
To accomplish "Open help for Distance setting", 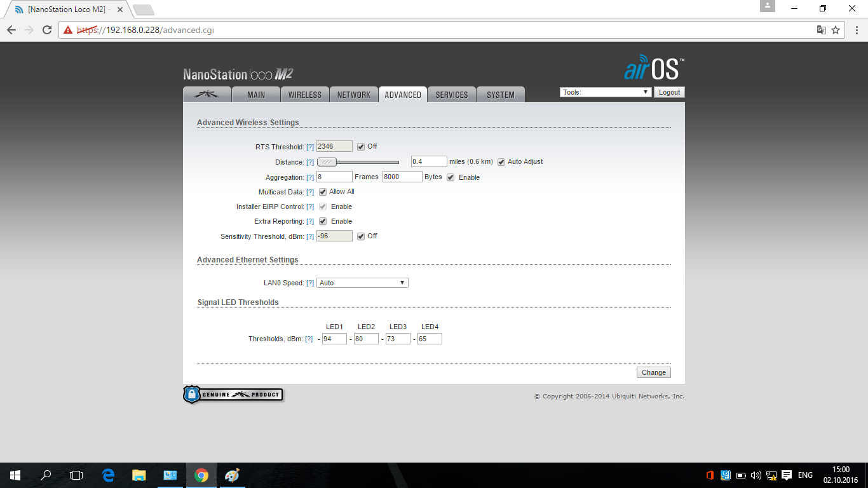I will tap(310, 163).
